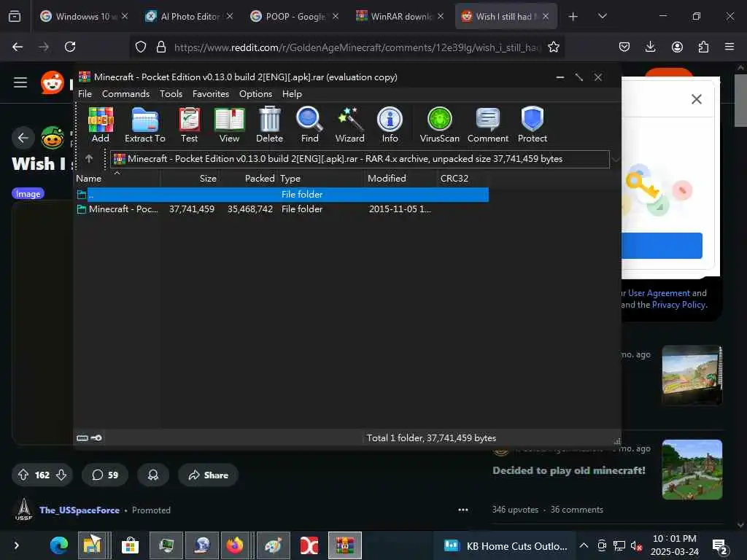This screenshot has height=560, width=747.
Task: Open the Find magnifier tool
Action: 309,125
